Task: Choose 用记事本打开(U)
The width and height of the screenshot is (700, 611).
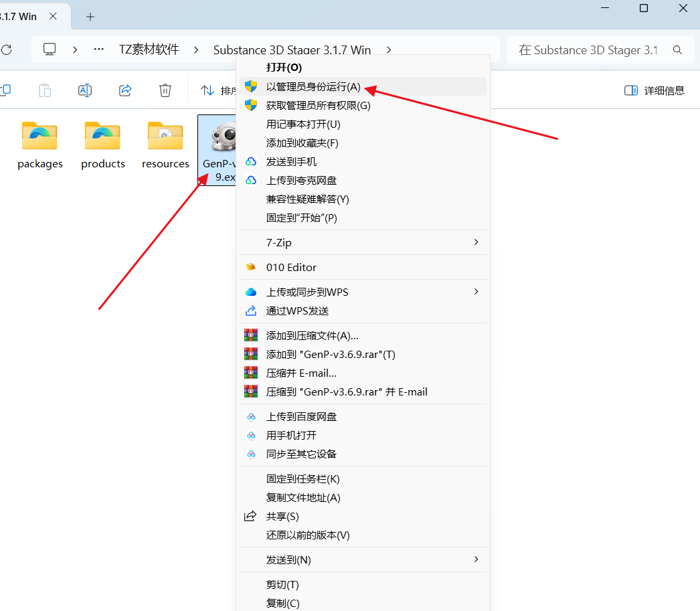Action: 363,124
